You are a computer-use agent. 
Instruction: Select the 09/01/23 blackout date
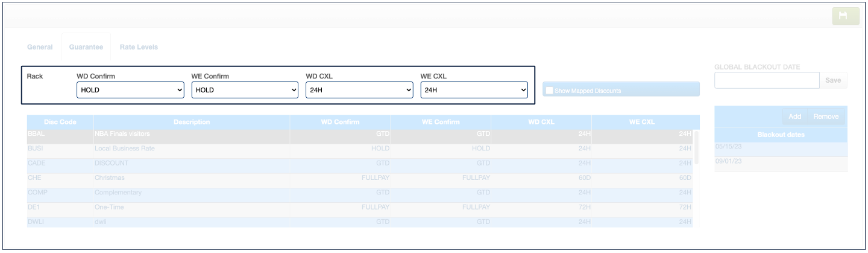pyautogui.click(x=781, y=161)
